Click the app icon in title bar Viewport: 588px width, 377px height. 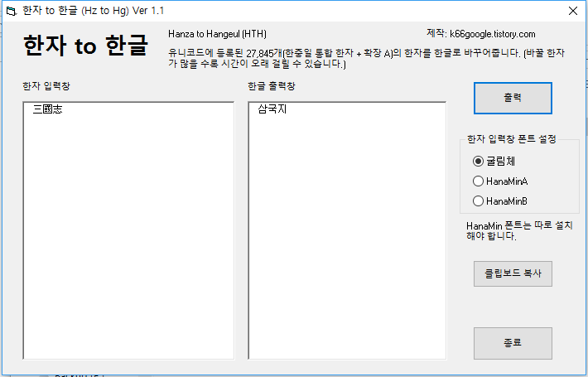12,11
